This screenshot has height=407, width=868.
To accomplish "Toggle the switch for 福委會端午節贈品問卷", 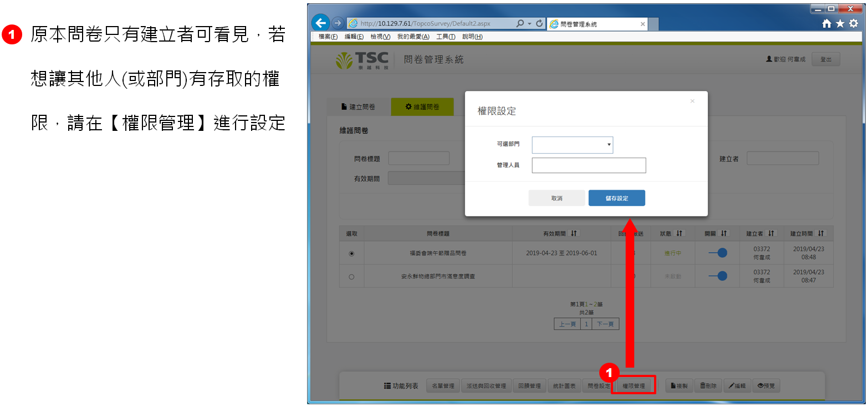I will click(718, 253).
